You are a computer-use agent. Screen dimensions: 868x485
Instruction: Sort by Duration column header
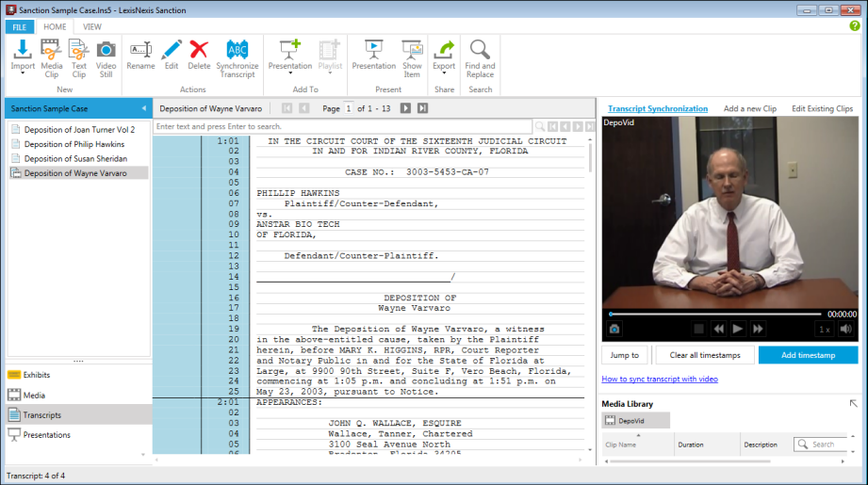point(707,445)
